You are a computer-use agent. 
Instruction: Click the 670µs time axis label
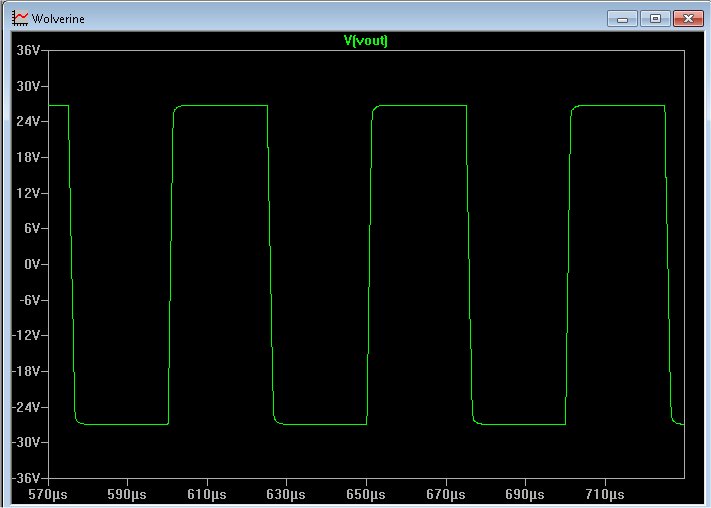pyautogui.click(x=446, y=494)
